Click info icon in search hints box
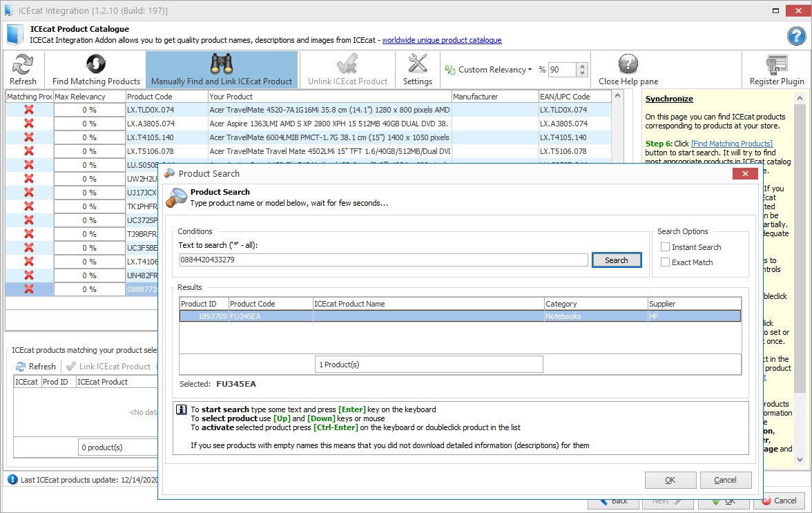Image resolution: width=812 pixels, height=513 pixels. tap(181, 409)
